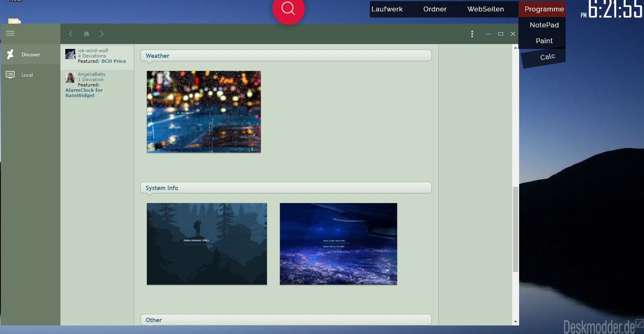Open the hamburger menu in the sidebar
Image resolution: width=644 pixels, height=334 pixels.
[x=10, y=33]
